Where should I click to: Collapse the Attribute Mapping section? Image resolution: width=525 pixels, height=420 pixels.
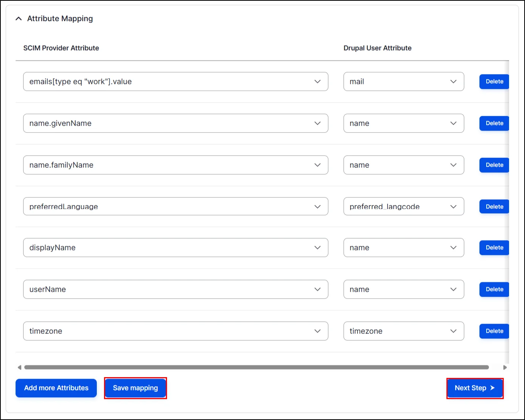tap(19, 19)
